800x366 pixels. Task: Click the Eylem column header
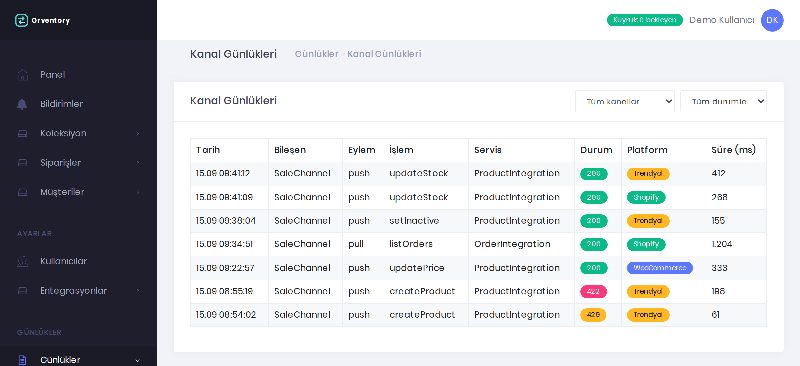pos(362,150)
